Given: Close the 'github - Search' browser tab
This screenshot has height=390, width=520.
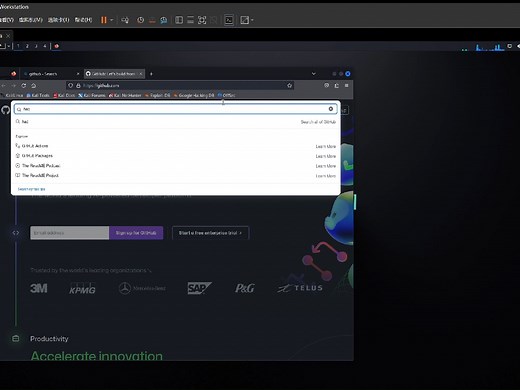Looking at the screenshot, I should [x=78, y=74].
